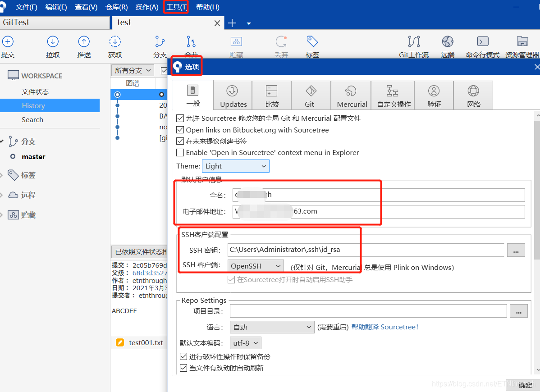Open the 工具(T) menu
540x392 pixels.
point(176,7)
